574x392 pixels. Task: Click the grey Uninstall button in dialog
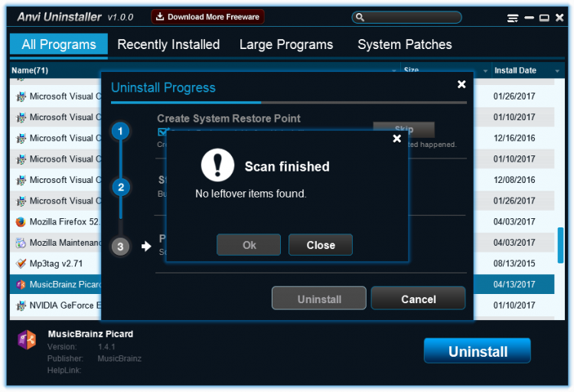[319, 299]
